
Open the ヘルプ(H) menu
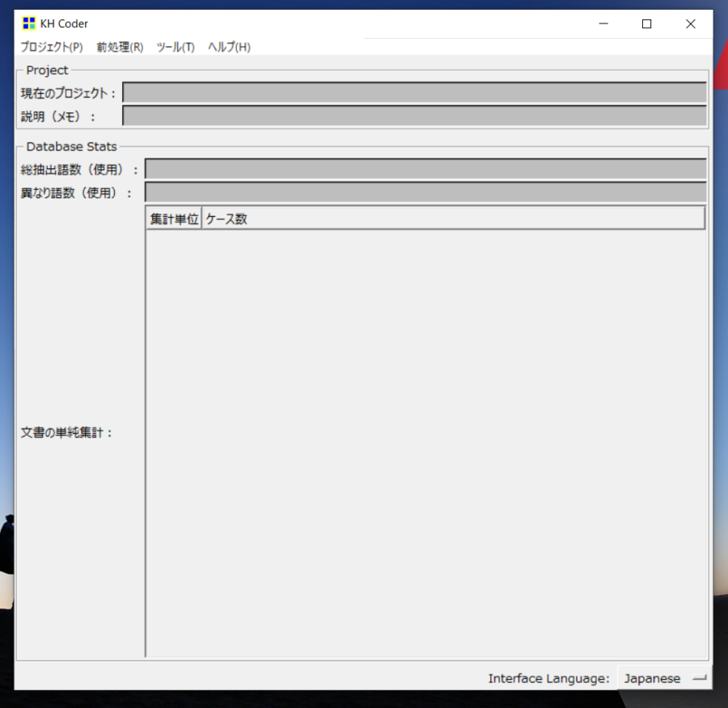[x=228, y=47]
